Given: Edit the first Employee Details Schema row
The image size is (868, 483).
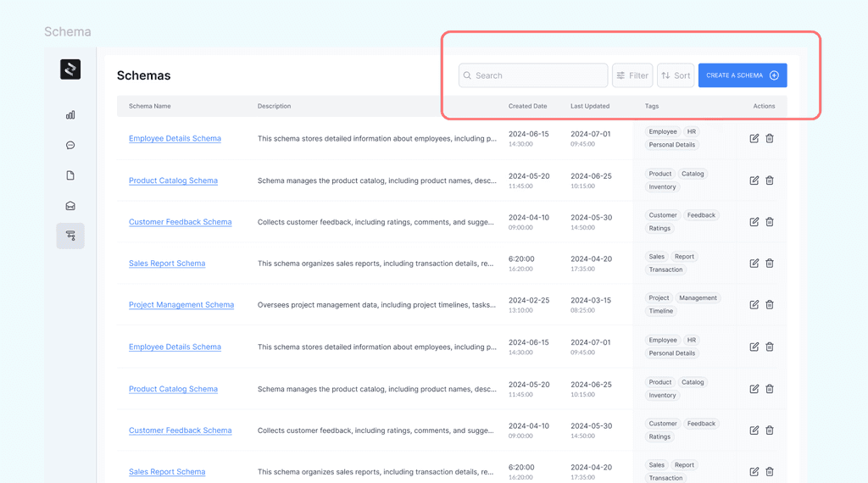Looking at the screenshot, I should point(754,138).
